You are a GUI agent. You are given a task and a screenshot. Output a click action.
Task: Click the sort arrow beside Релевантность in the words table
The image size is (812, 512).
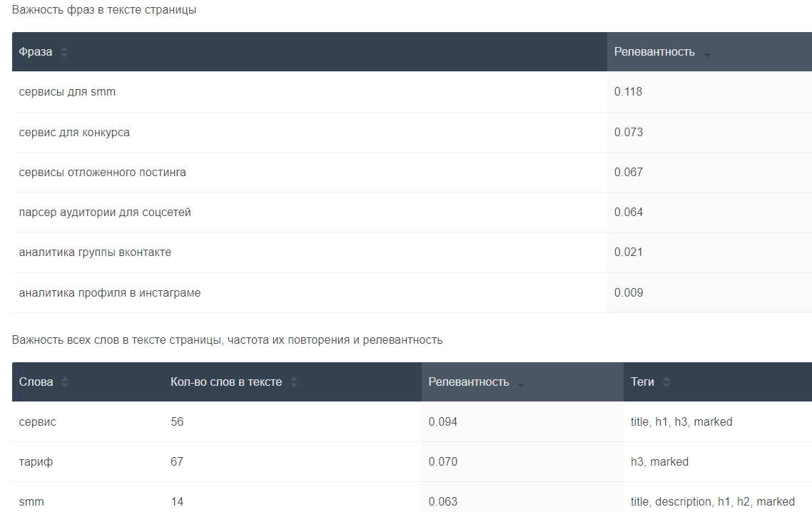click(x=521, y=384)
